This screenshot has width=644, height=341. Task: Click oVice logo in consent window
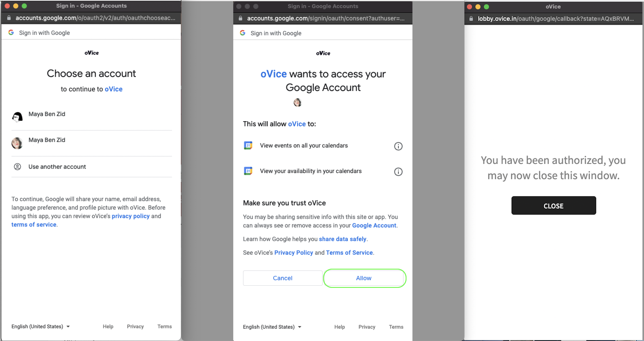coord(323,53)
